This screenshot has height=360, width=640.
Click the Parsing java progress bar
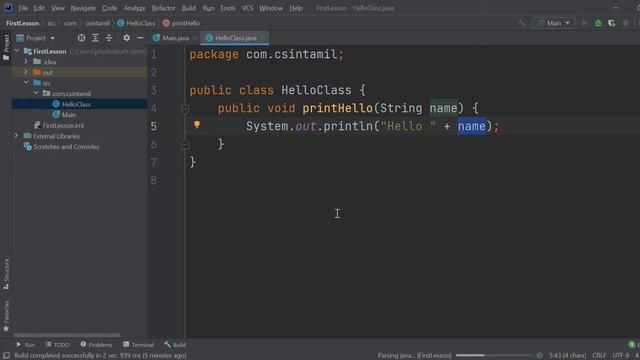pos(494,356)
